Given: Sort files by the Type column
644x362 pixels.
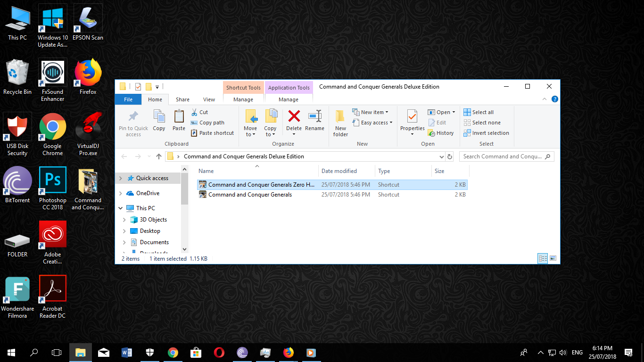Looking at the screenshot, I should 403,171.
